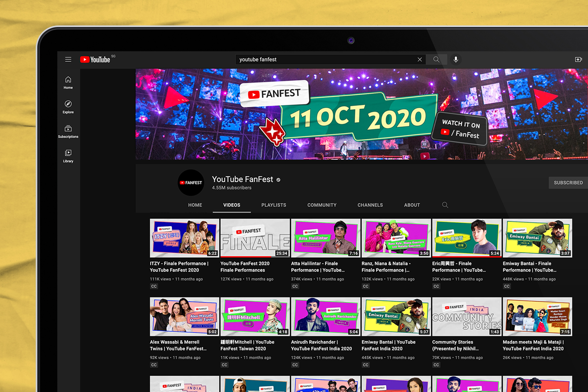The height and width of the screenshot is (392, 588).
Task: Click '445K views • 11 months ago' text
Action: (388, 358)
